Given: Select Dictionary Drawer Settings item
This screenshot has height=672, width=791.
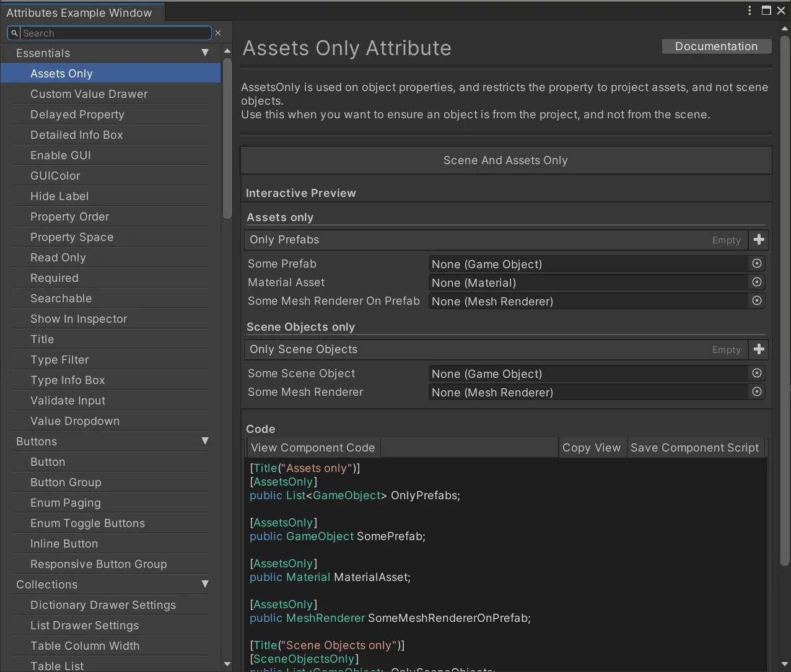Looking at the screenshot, I should [x=111, y=605].
